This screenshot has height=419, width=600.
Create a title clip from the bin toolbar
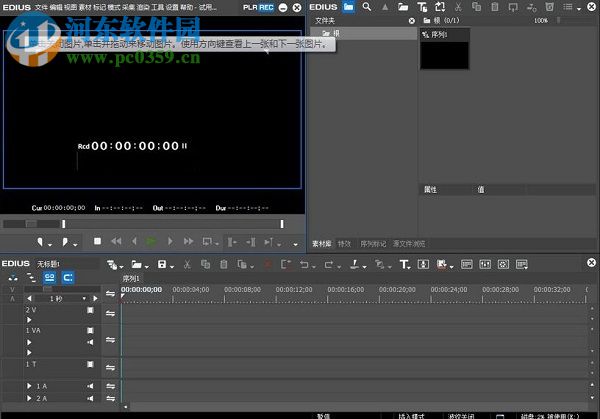click(x=422, y=7)
